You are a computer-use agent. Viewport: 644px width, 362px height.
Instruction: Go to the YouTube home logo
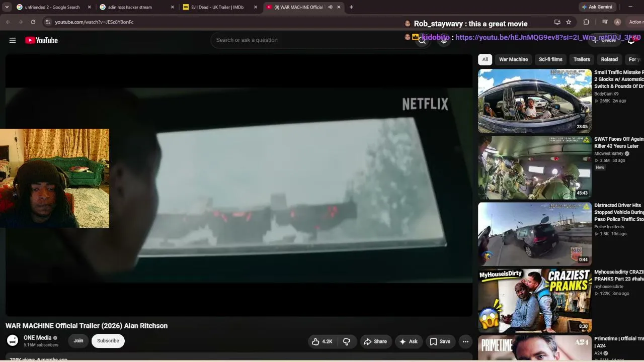(41, 40)
